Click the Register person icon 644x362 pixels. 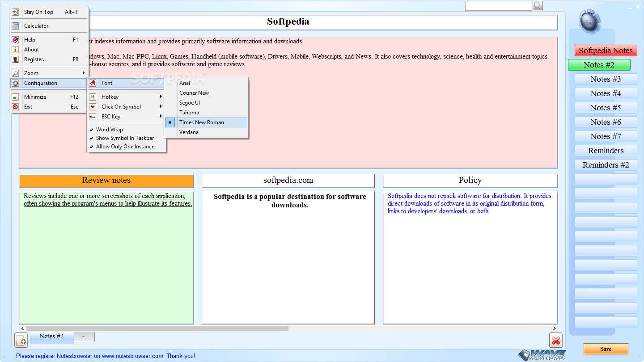(x=15, y=59)
